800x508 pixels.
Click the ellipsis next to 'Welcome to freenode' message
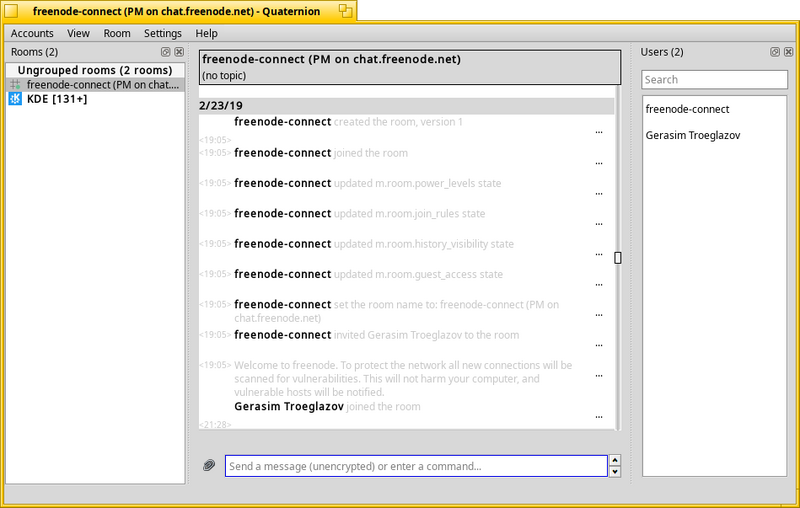(x=599, y=375)
